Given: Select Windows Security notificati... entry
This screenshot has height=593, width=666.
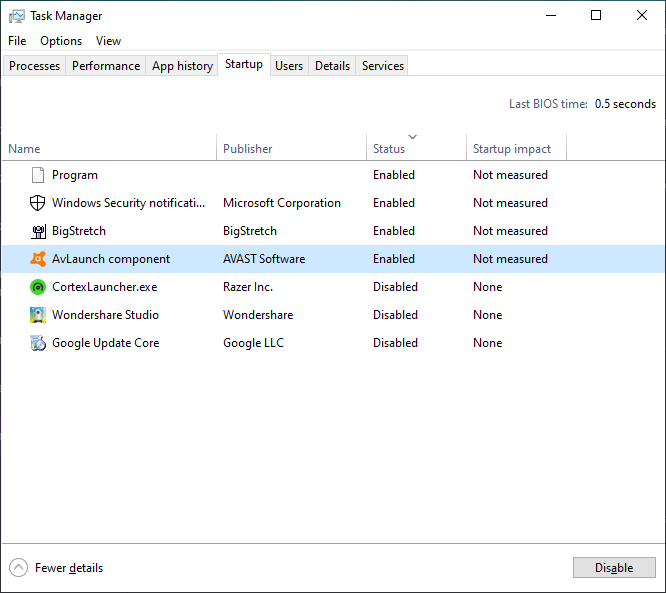Looking at the screenshot, I should 128,203.
